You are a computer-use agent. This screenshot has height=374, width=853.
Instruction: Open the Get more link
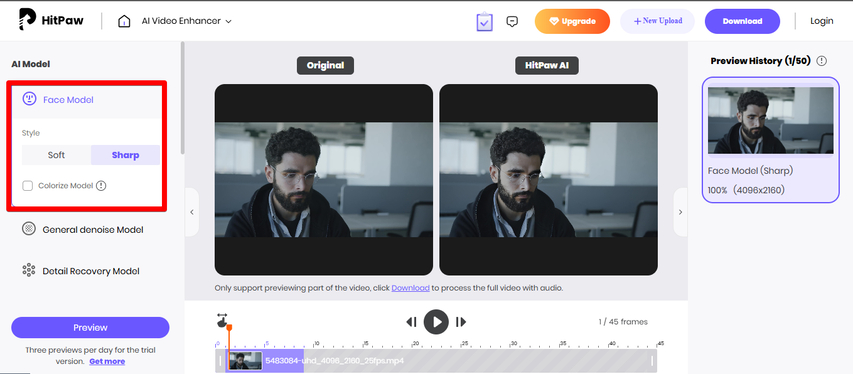point(107,361)
